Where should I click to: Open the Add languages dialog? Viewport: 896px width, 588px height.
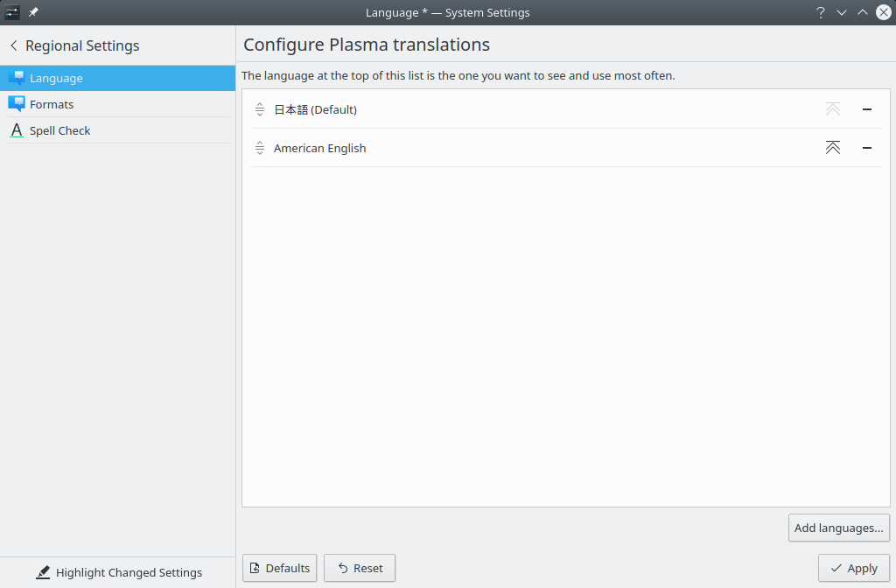pyautogui.click(x=838, y=528)
